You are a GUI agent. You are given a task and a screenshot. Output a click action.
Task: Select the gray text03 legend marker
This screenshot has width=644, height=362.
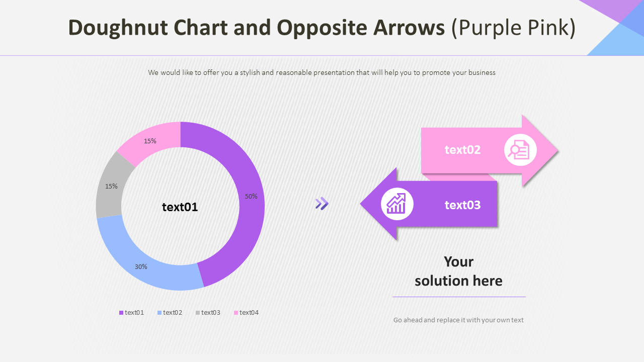pyautogui.click(x=198, y=313)
